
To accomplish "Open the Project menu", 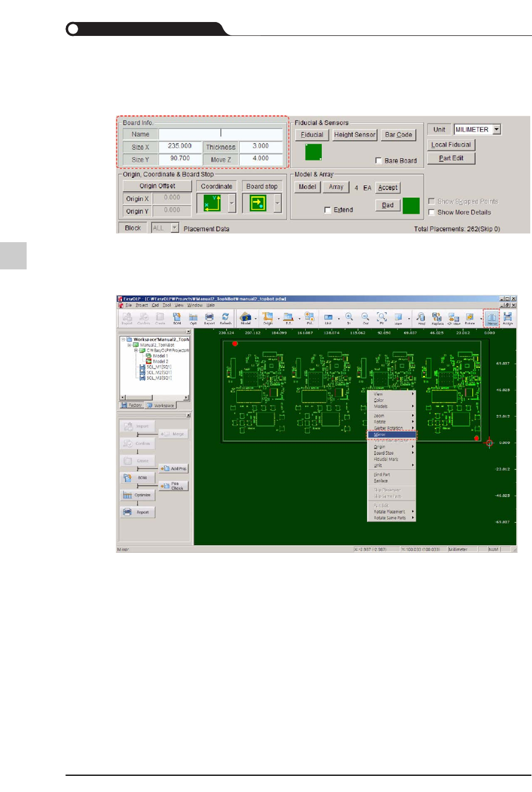I will coord(142,305).
